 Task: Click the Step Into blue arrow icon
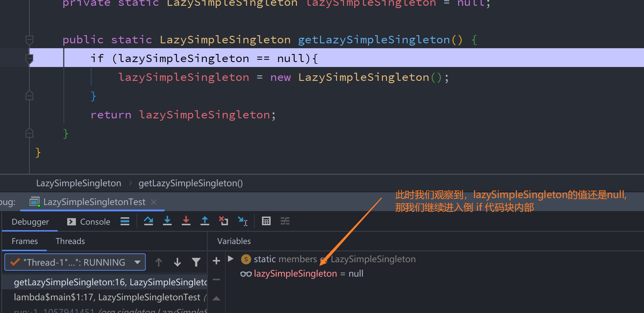pos(167,221)
